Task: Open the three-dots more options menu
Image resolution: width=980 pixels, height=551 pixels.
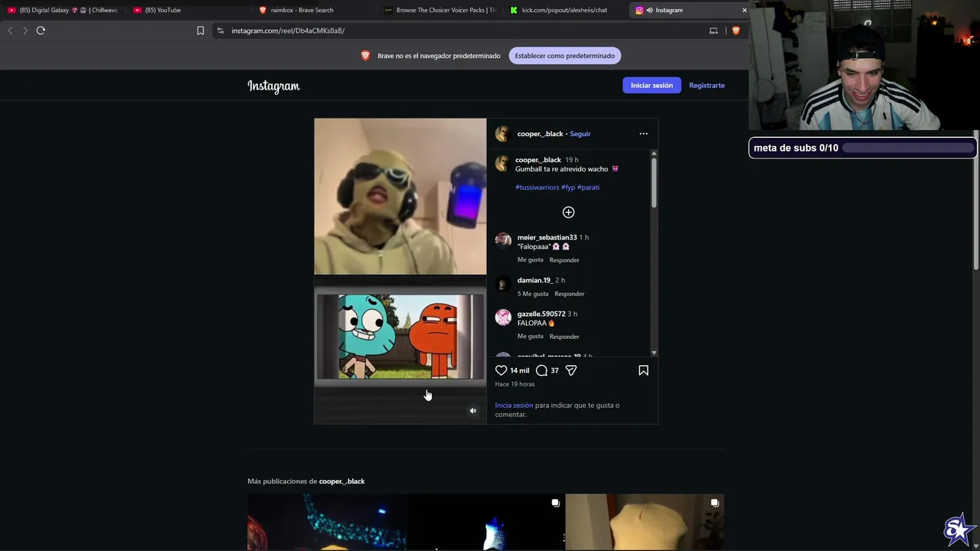Action: tap(643, 134)
